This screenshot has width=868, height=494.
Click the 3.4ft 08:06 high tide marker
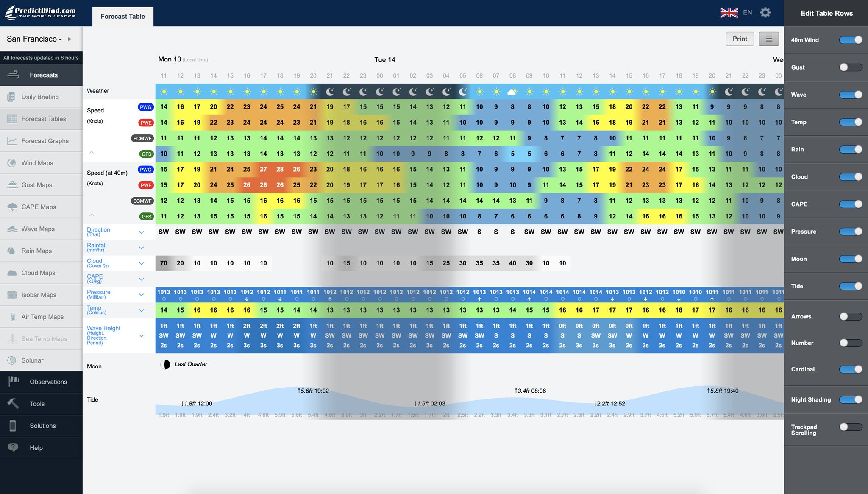click(x=530, y=391)
